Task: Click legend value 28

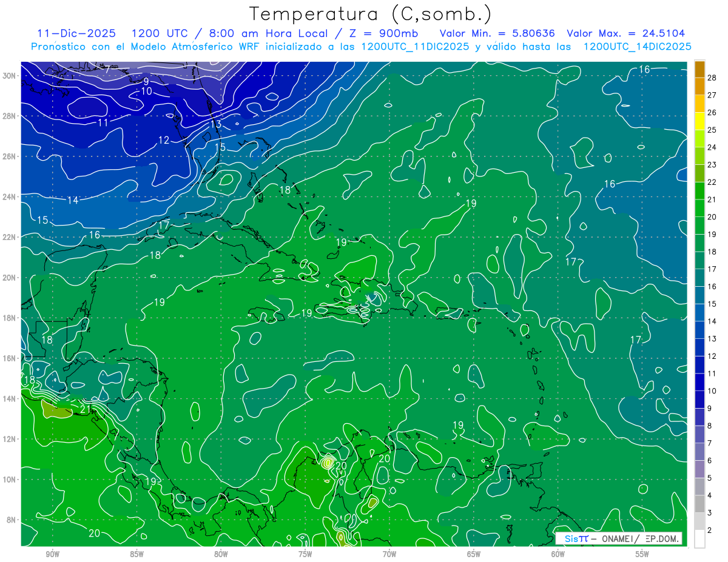Action: point(712,77)
